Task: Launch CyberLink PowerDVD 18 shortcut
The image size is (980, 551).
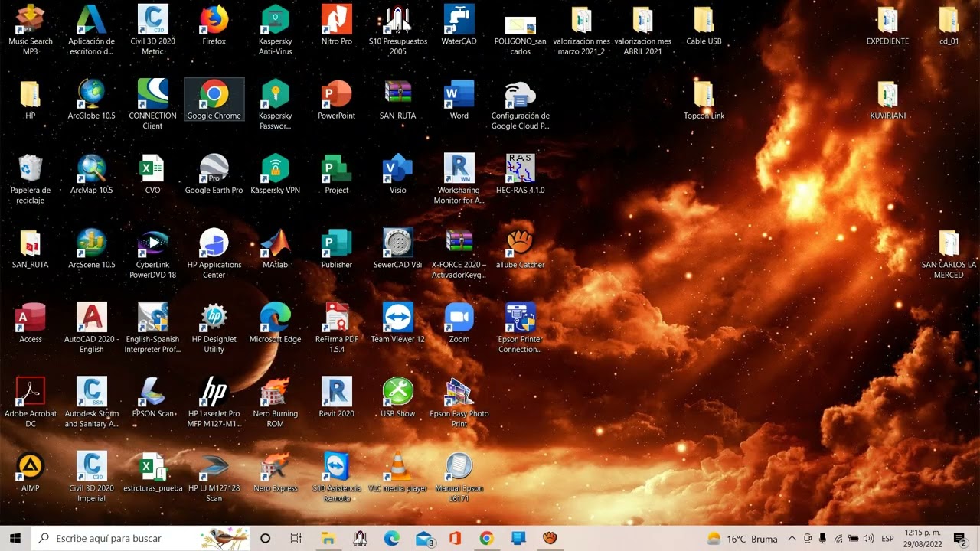Action: 153,253
